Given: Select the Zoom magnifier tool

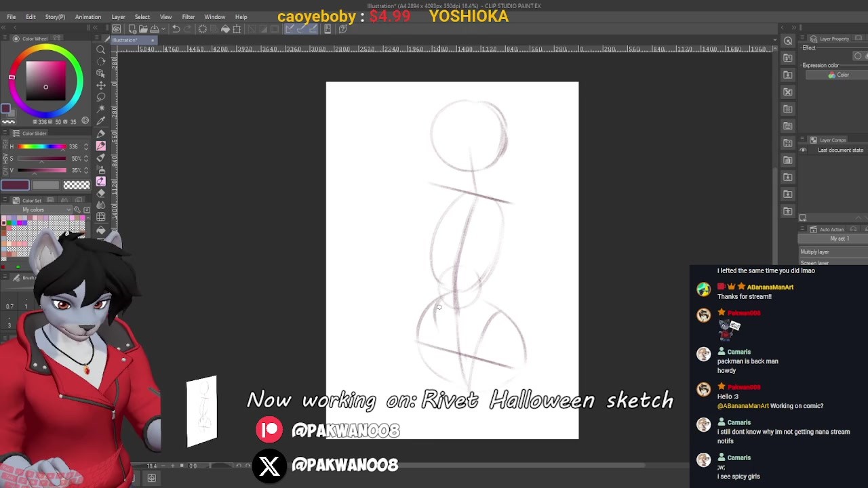Looking at the screenshot, I should click(x=101, y=49).
